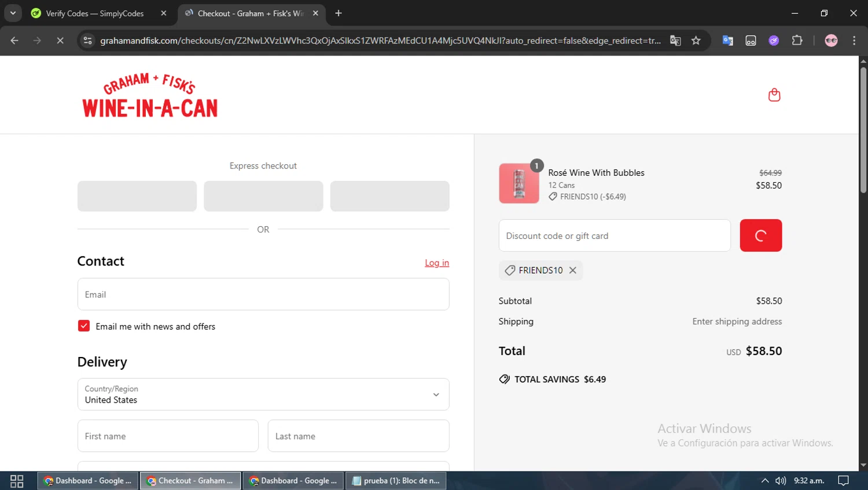The height and width of the screenshot is (490, 868).
Task: Bookmark this page with the star icon
Action: [x=696, y=40]
